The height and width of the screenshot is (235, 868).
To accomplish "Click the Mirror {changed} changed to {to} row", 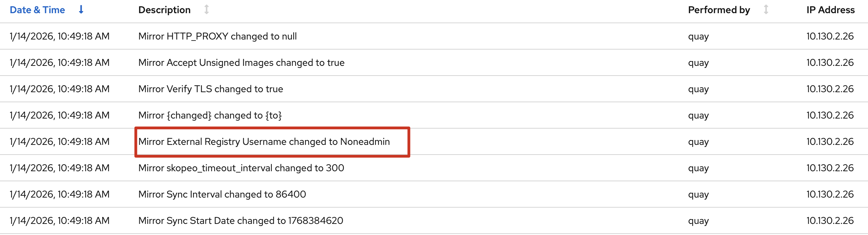I will tap(210, 115).
